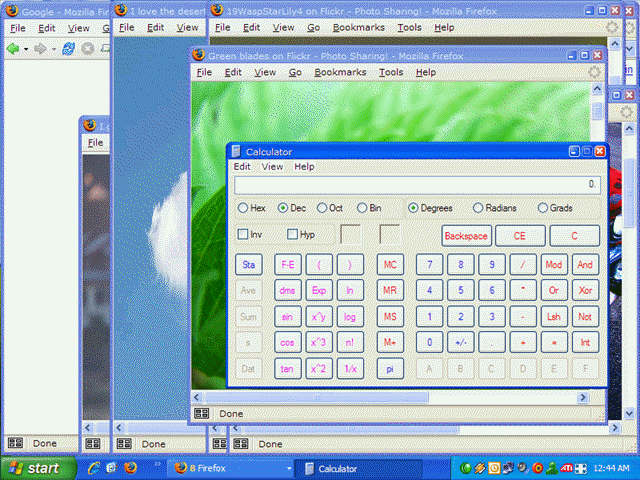Expand the 8 Firefox taskbar group dropdown
The height and width of the screenshot is (480, 640).
(x=289, y=469)
